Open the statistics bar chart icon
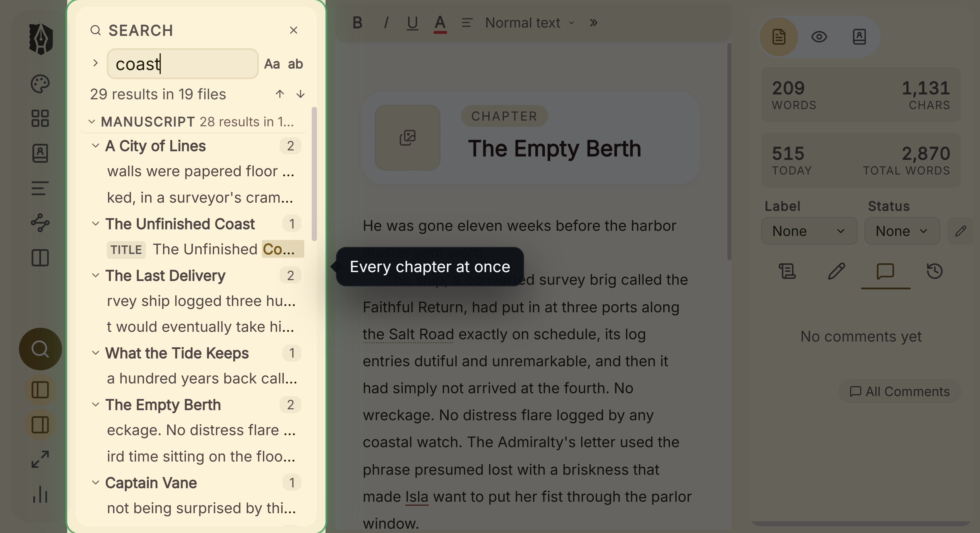Image resolution: width=980 pixels, height=533 pixels. tap(40, 494)
